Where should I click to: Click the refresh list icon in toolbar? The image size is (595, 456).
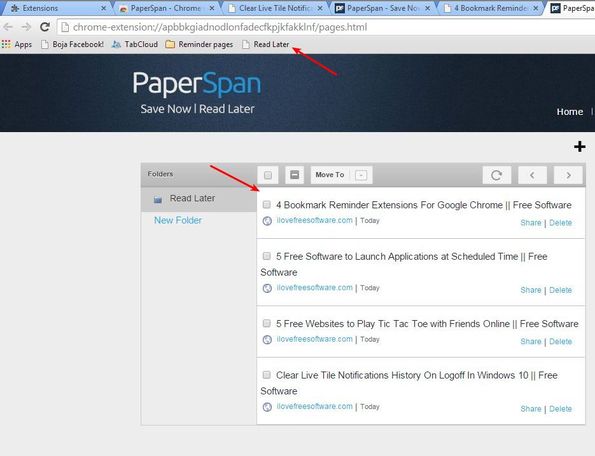point(496,175)
